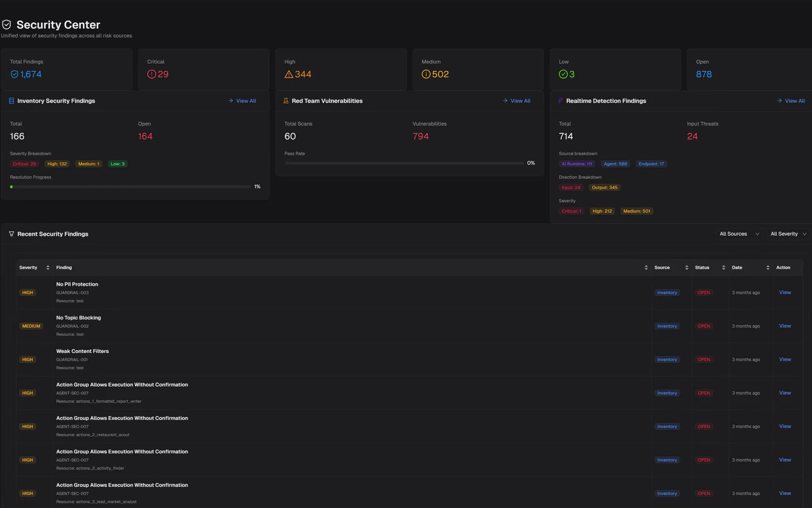Click the GUARDRAIL-003 identifier text

(x=72, y=293)
